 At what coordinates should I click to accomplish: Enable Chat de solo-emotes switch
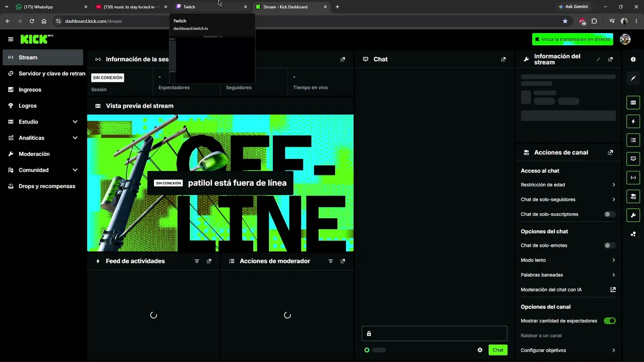(609, 245)
